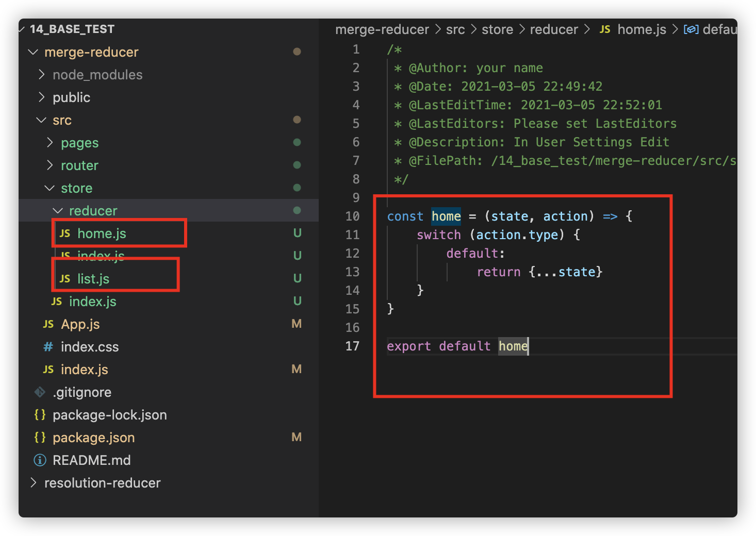This screenshot has width=756, height=536.
Task: Click the M status badge beside App.js
Action: (297, 324)
